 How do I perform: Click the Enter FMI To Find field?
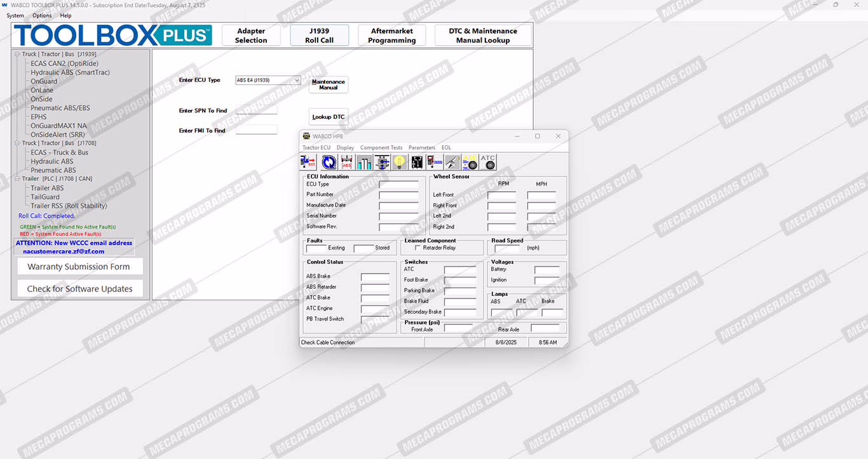coord(256,130)
